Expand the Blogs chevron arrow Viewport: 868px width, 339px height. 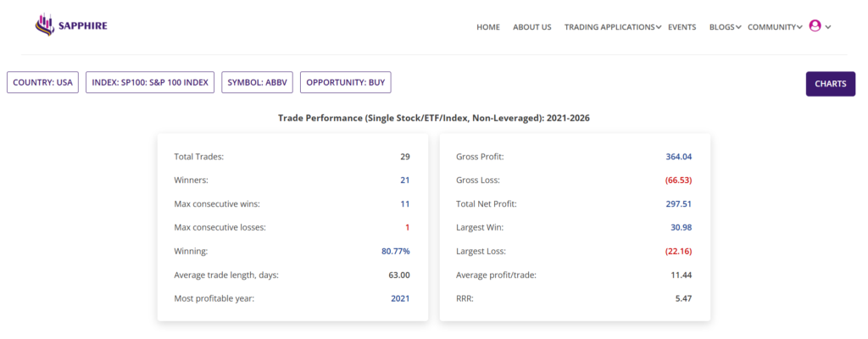click(738, 27)
